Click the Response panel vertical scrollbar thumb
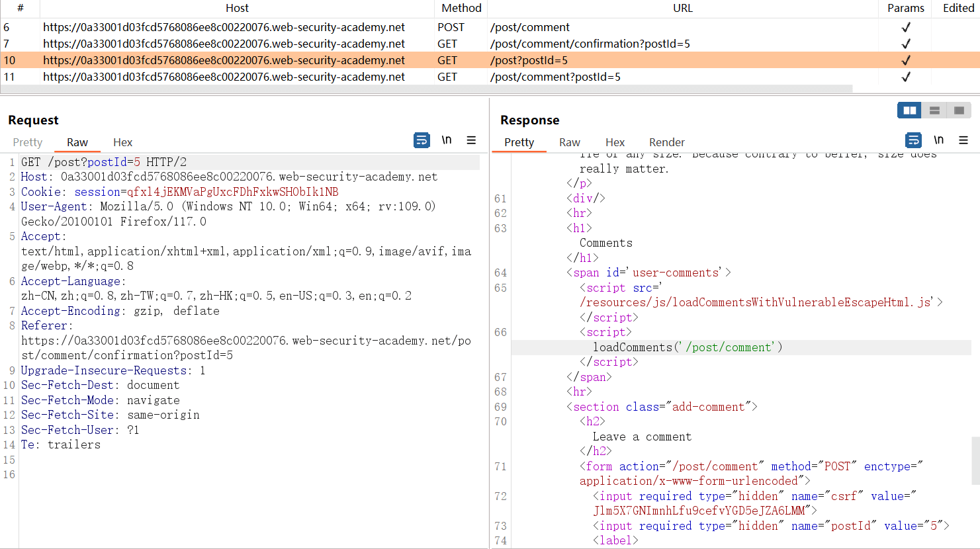The width and height of the screenshot is (980, 549). tap(975, 460)
